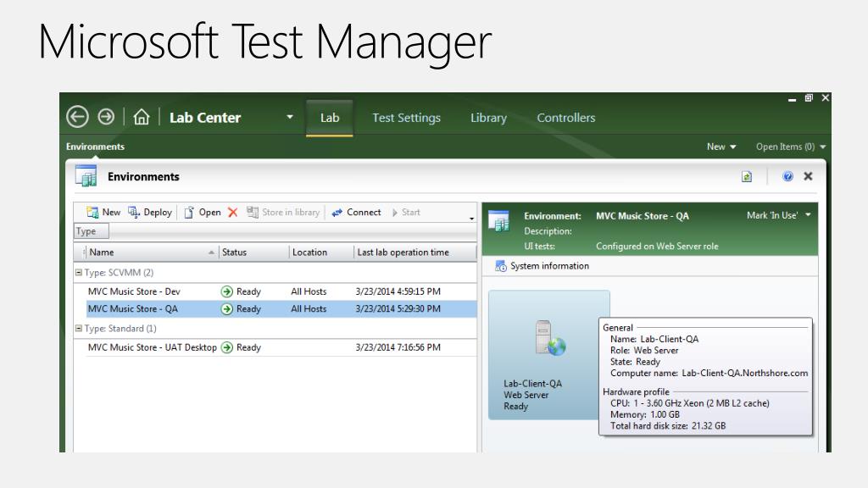The width and height of the screenshot is (868, 488).
Task: Select the Environments sub-tab
Action: click(95, 147)
